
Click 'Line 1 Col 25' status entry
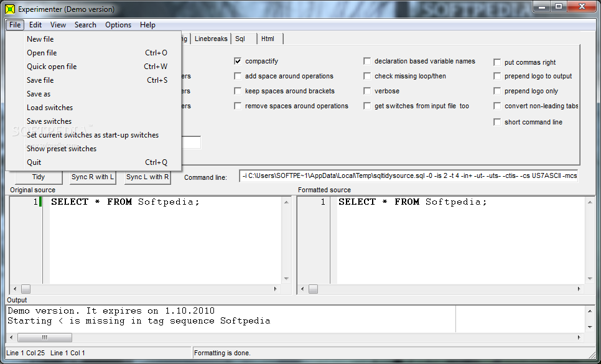[x=26, y=353]
